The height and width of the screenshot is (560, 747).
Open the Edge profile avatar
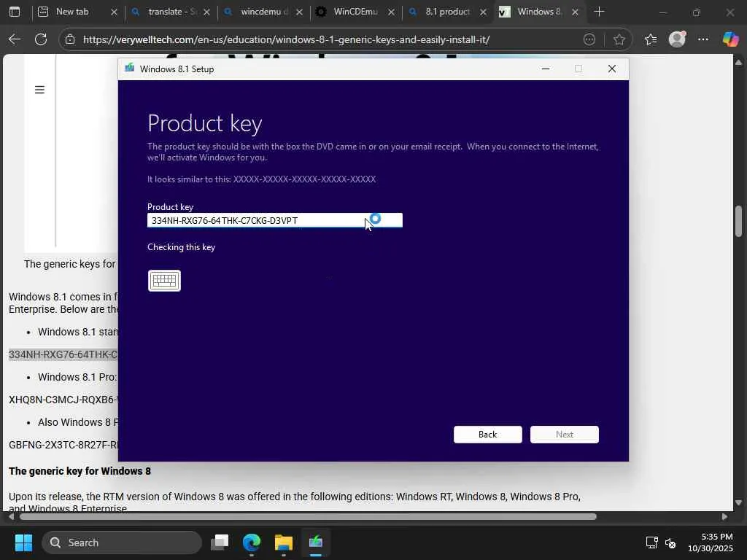pyautogui.click(x=677, y=39)
